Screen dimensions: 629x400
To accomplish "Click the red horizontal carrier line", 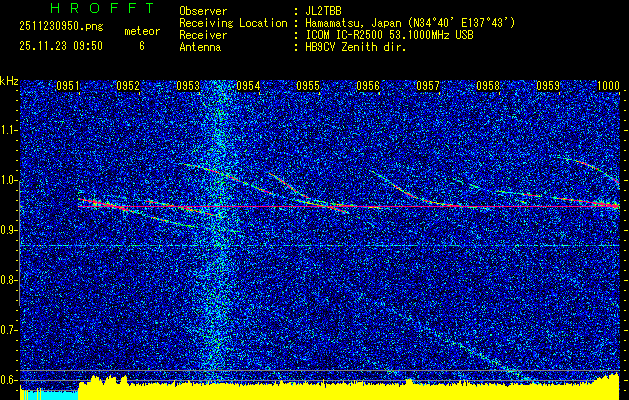I will 350,207.
